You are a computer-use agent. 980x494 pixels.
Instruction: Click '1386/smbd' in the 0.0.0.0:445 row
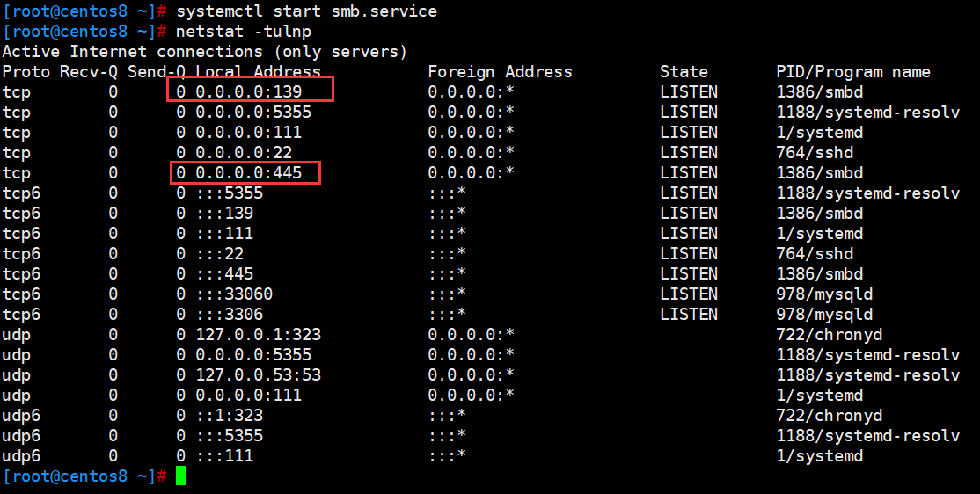click(819, 172)
